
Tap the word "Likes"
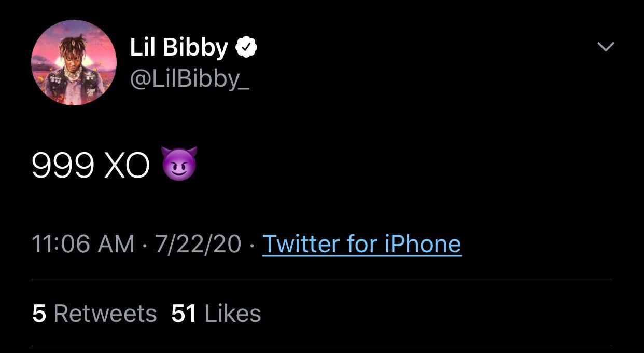233,314
